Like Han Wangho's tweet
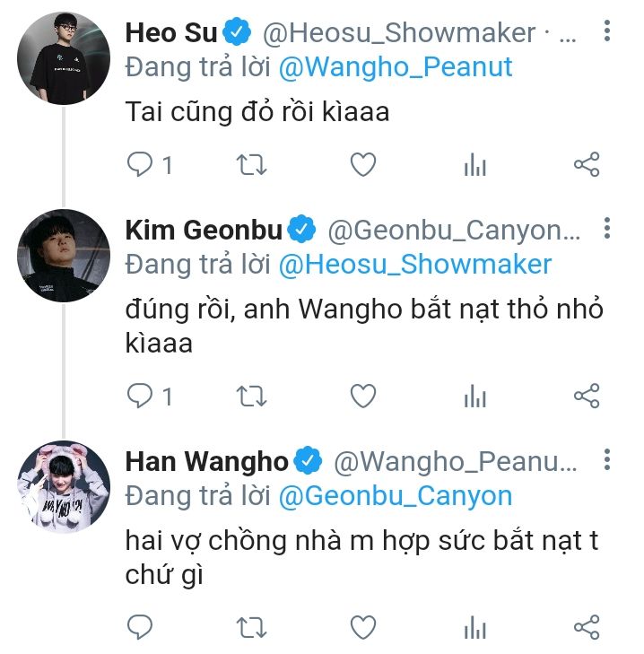This screenshot has width=644, height=654. coord(363,627)
